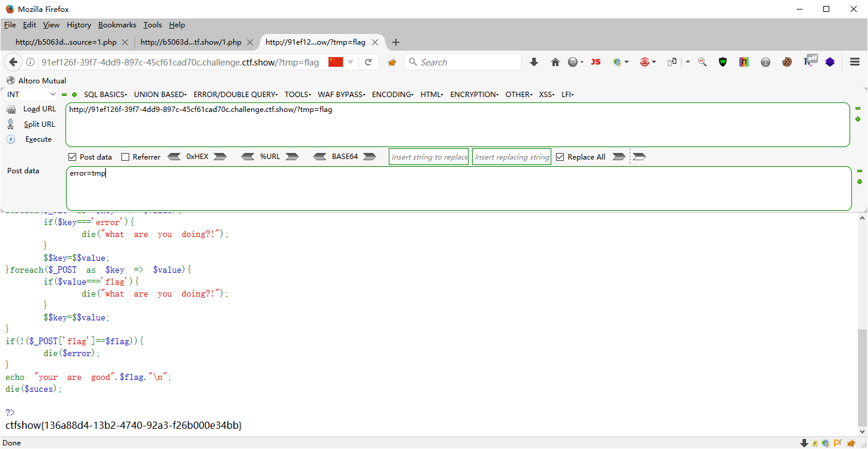URL-decode with the left %URL arrow
868x449 pixels.
coord(248,157)
